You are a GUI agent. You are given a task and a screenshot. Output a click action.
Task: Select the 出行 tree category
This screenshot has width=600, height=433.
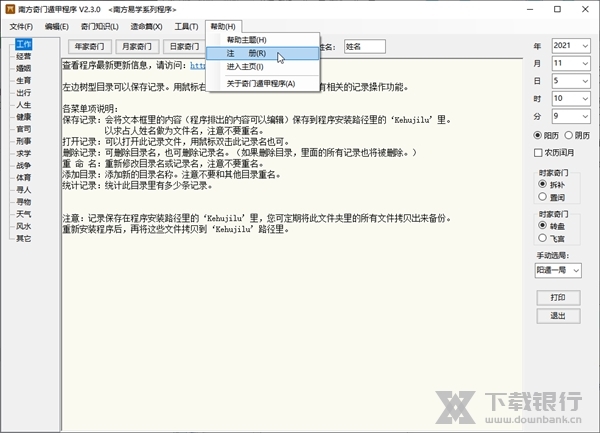coord(23,93)
